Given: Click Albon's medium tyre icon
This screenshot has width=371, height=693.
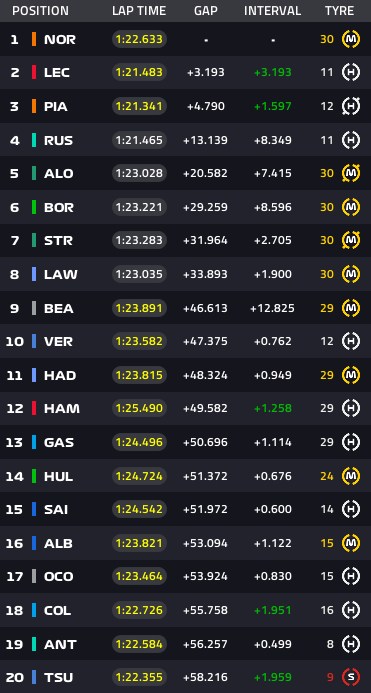Looking at the screenshot, I should tap(351, 543).
